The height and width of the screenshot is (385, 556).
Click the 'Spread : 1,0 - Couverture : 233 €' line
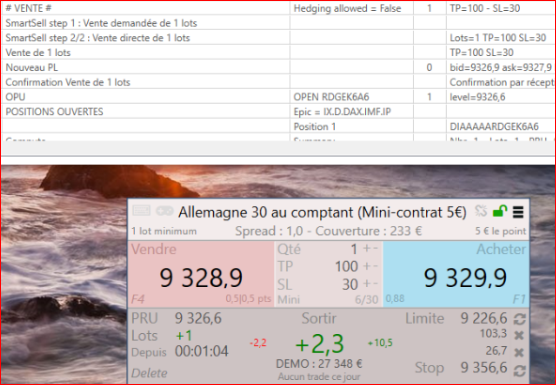328,231
